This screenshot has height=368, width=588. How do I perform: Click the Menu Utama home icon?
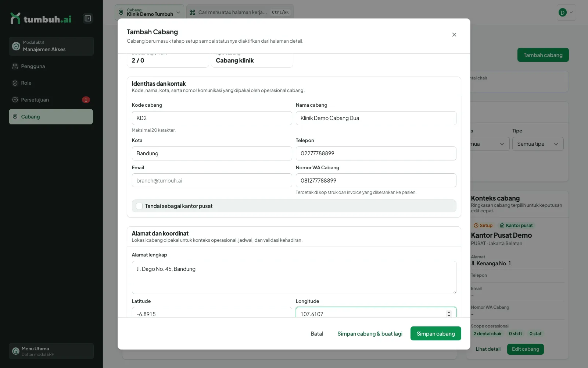click(x=16, y=351)
